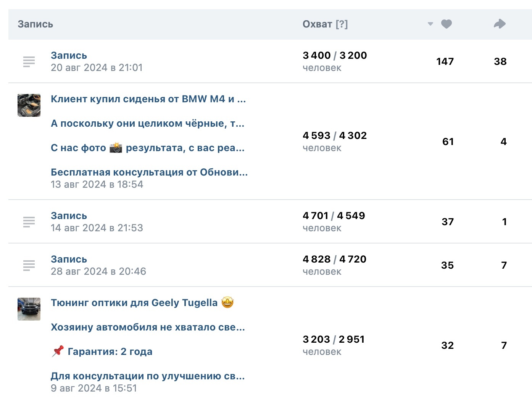Image resolution: width=532 pixels, height=403 pixels.
Task: Click the shares arrow column icon
Action: (500, 24)
